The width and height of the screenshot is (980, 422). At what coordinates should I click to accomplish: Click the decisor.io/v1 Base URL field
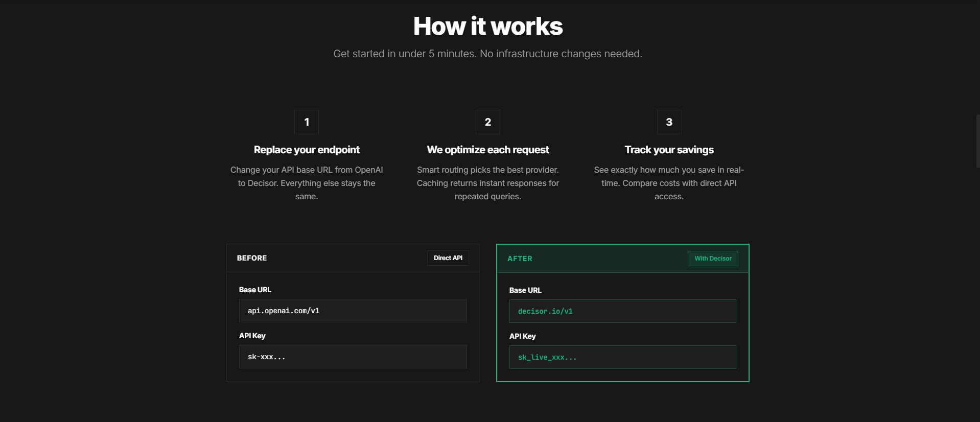pos(623,311)
